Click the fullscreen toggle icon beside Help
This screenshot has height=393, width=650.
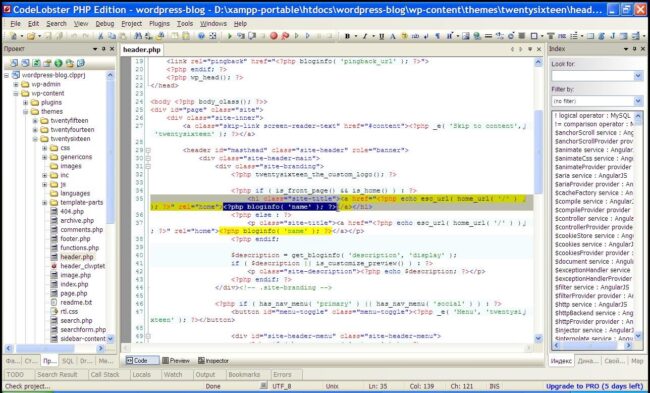tap(213, 36)
